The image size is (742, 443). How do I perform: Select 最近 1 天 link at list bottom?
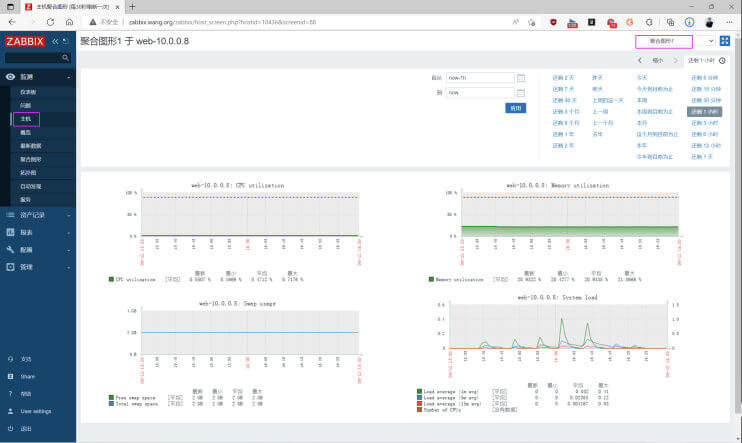[702, 157]
